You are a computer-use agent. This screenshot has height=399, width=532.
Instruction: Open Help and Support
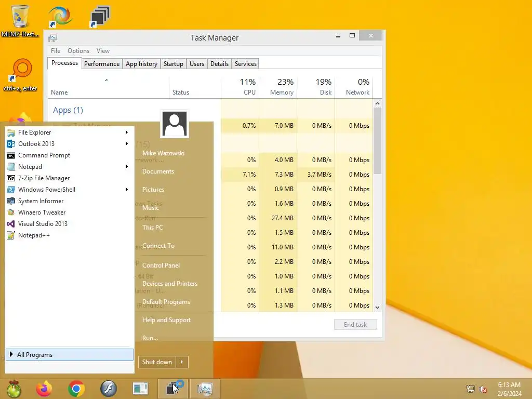coord(166,320)
